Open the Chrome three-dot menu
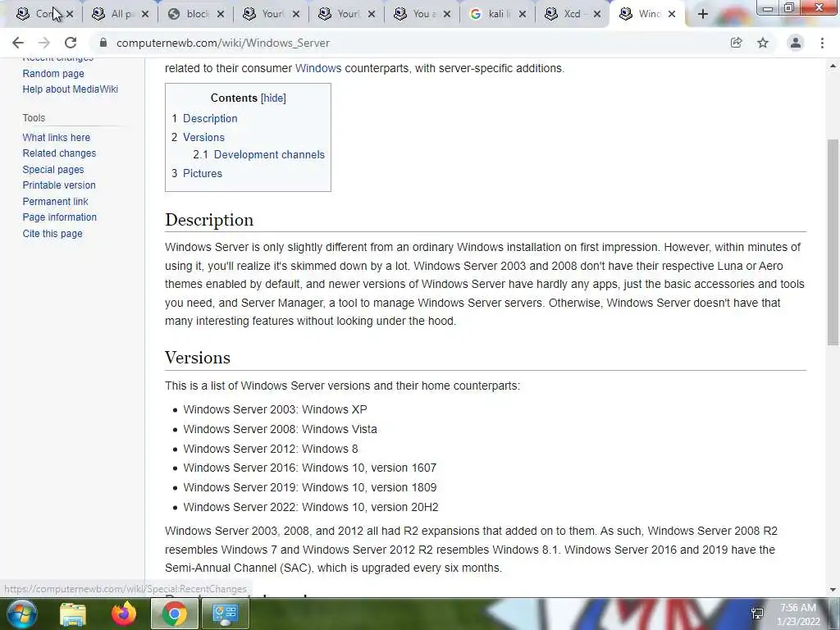Viewport: 840px width, 630px height. click(x=822, y=43)
